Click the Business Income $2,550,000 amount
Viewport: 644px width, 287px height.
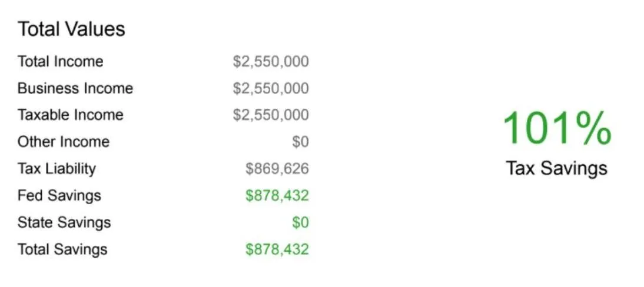tap(271, 88)
